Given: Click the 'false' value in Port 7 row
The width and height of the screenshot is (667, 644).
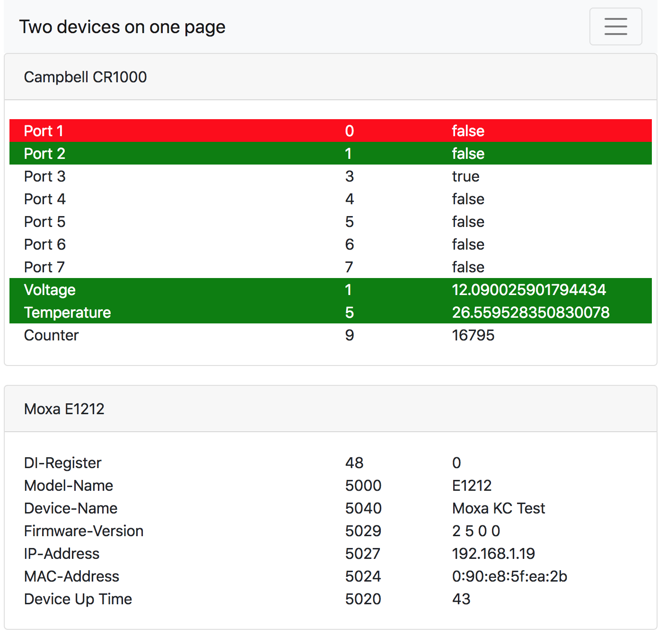Looking at the screenshot, I should pyautogui.click(x=468, y=267).
